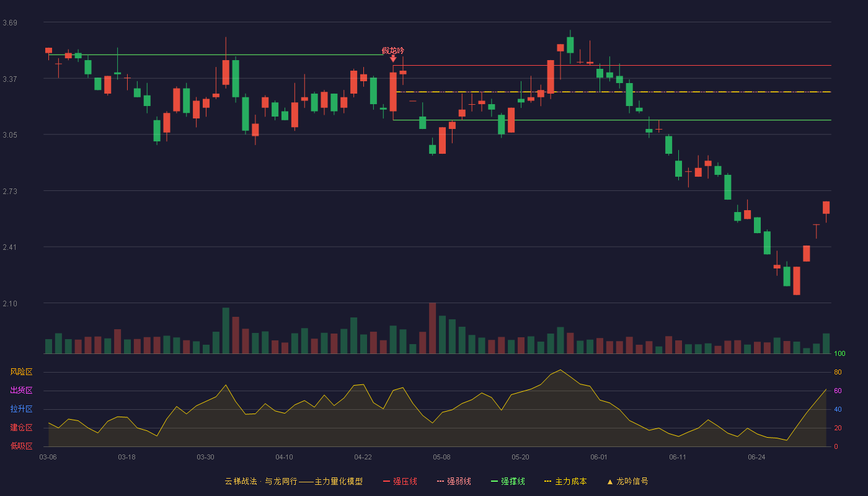Click the 3.37 price axis label
868x496 pixels.
pyautogui.click(x=10, y=79)
